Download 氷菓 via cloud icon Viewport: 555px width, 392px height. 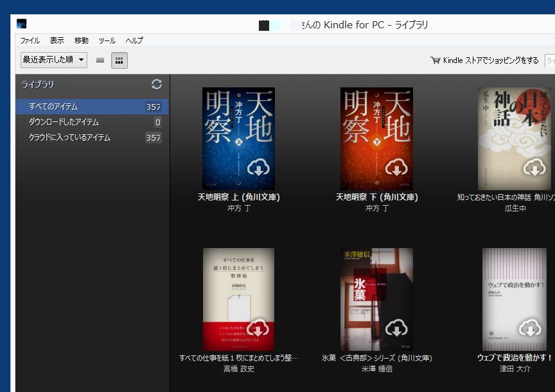point(396,328)
